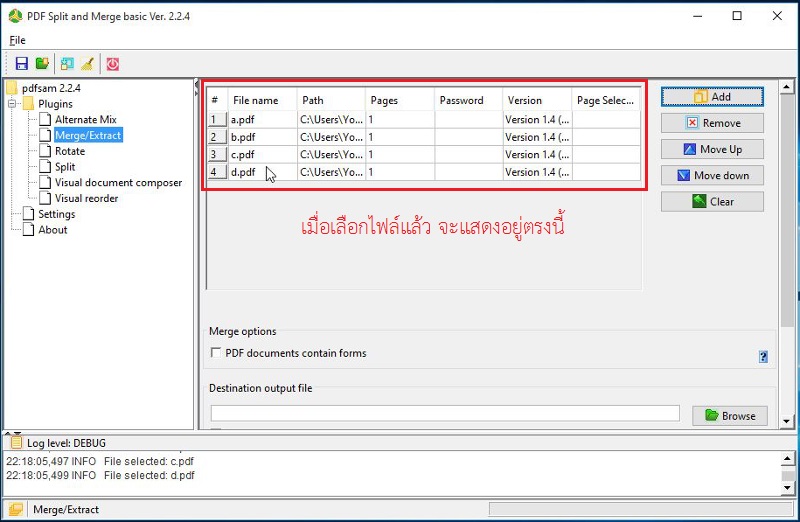Click the Save environment toolbar icon
This screenshot has width=800, height=522.
point(21,64)
